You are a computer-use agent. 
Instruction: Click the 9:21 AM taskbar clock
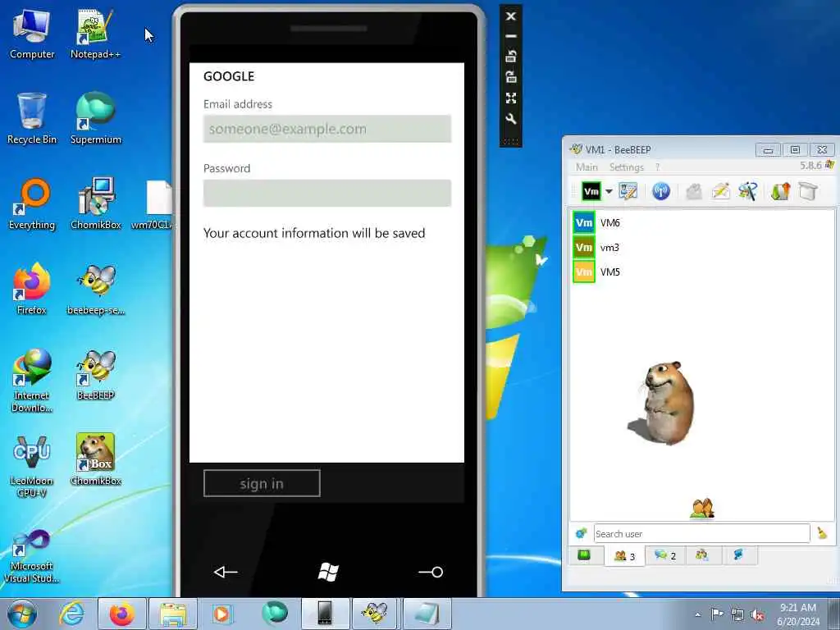click(x=798, y=614)
